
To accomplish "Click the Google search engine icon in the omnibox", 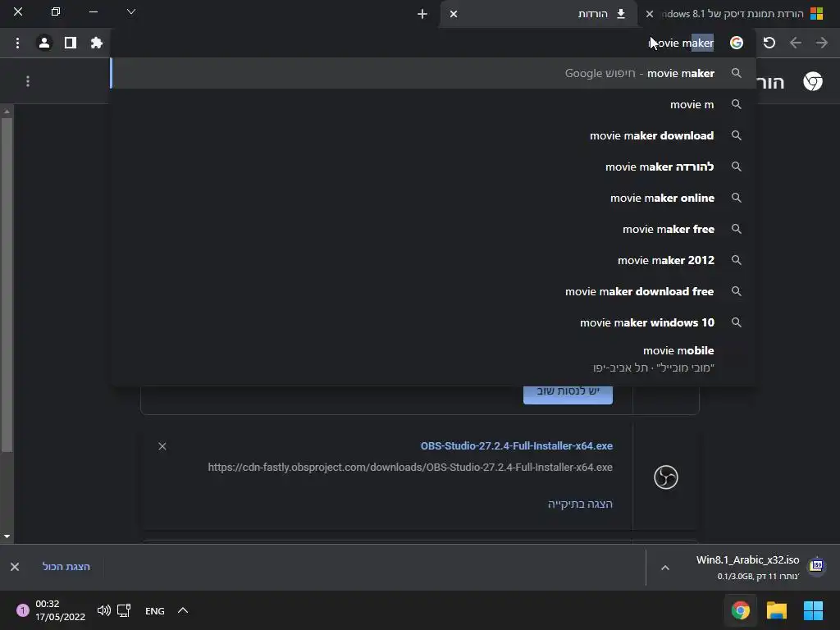I will (737, 43).
